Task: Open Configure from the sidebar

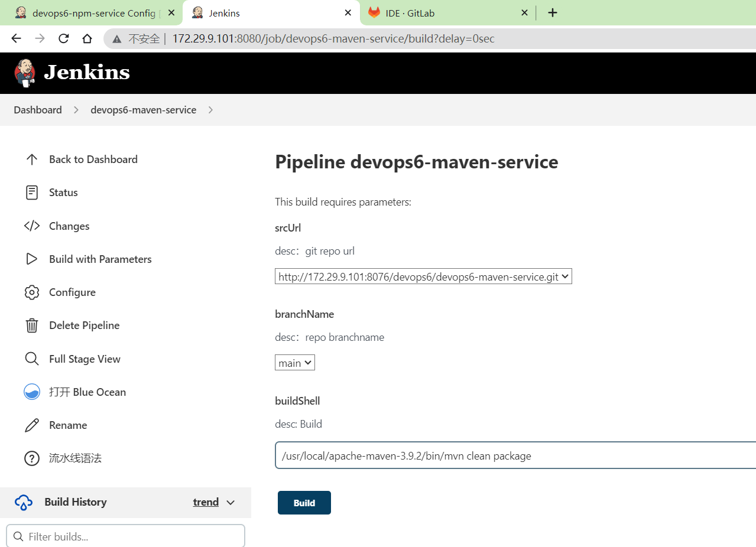Action: click(x=72, y=292)
